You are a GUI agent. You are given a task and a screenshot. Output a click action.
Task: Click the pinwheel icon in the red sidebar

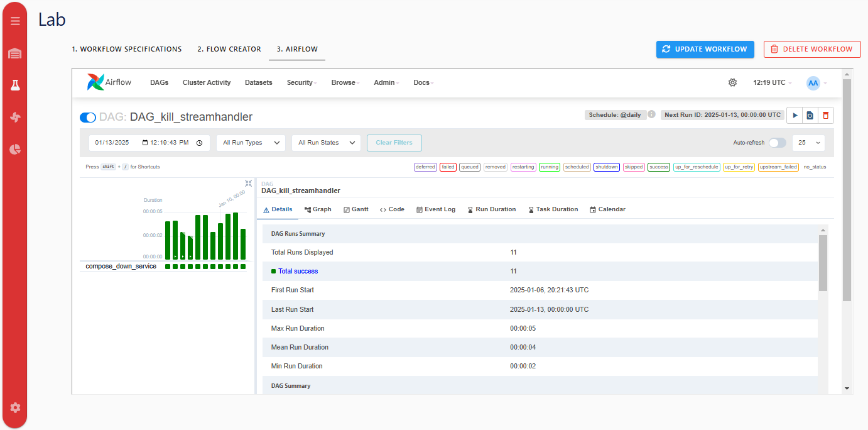15,117
